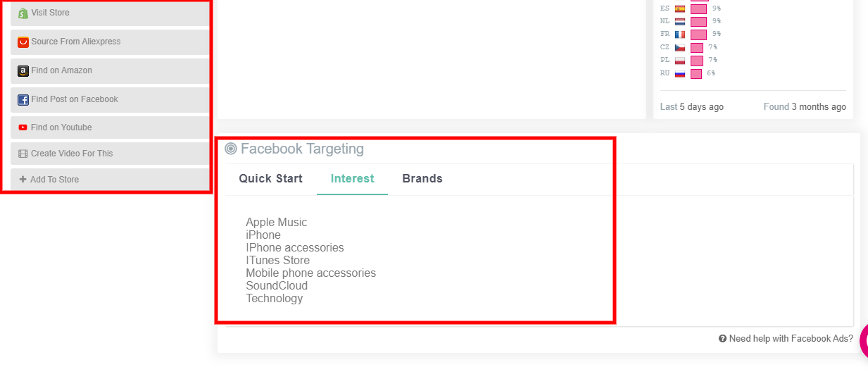Image resolution: width=868 pixels, height=379 pixels.
Task: Select the Interest tab
Action: [352, 179]
